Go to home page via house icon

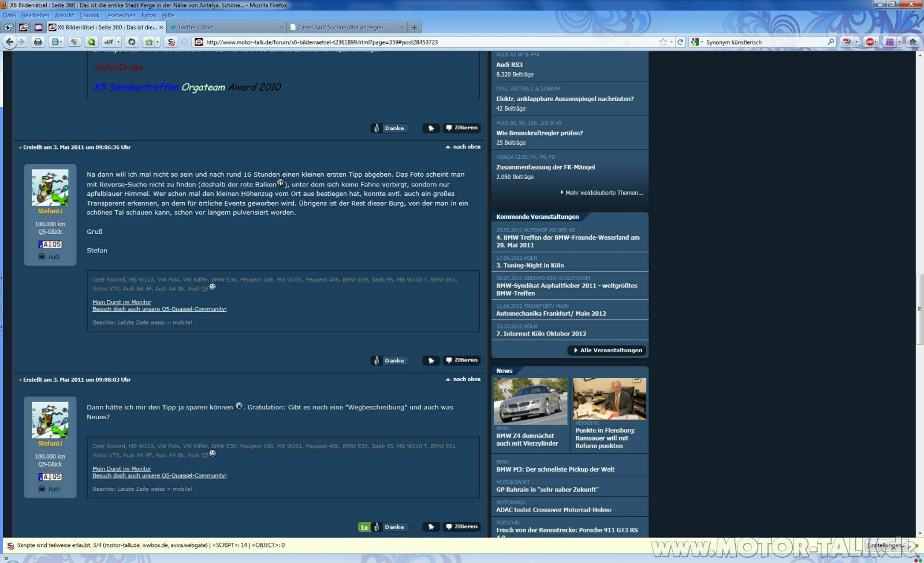(x=912, y=42)
